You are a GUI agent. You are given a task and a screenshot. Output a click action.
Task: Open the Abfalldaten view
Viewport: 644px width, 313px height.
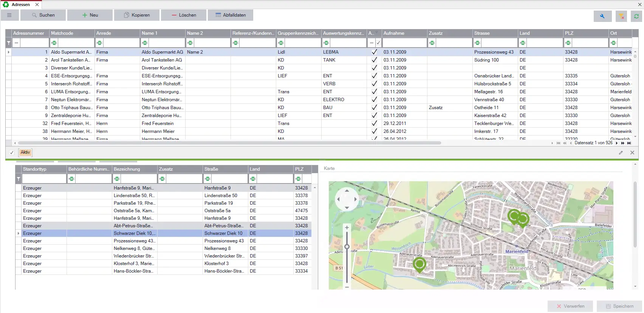(231, 15)
